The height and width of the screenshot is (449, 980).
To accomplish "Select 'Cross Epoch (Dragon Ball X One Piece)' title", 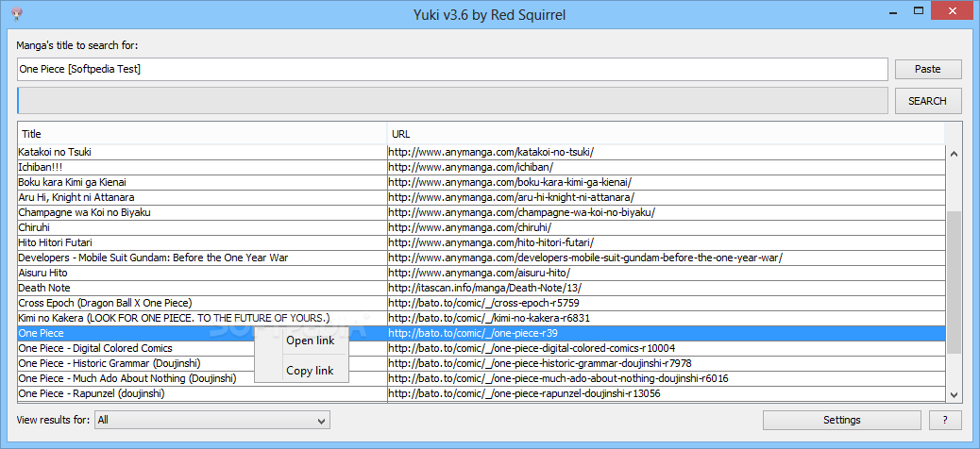I will point(105,303).
